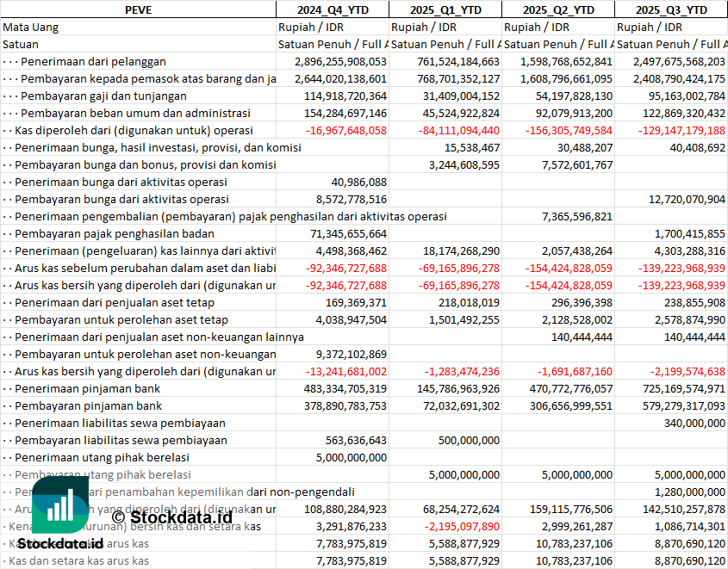
Task: Click red value -13,241,681,002
Action: 345,372
